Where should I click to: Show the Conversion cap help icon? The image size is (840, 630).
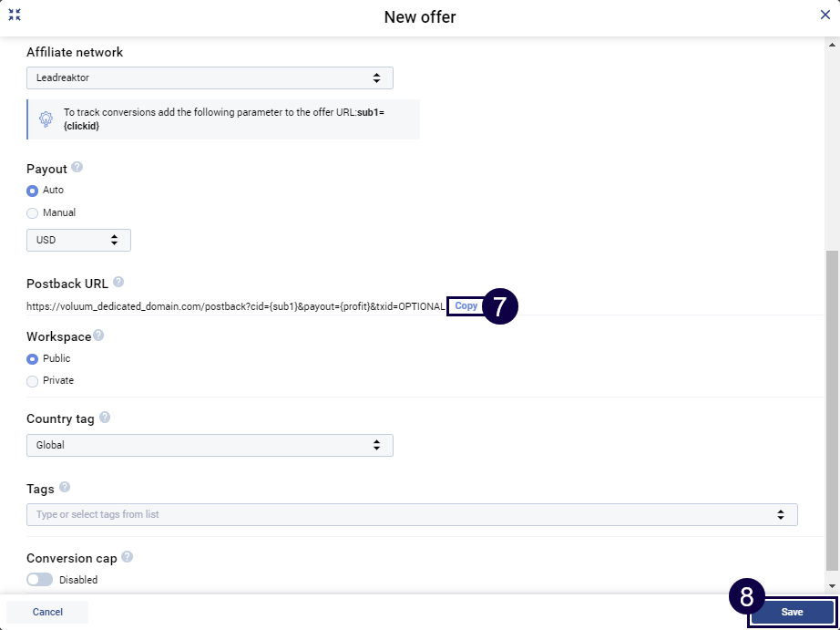tap(127, 557)
